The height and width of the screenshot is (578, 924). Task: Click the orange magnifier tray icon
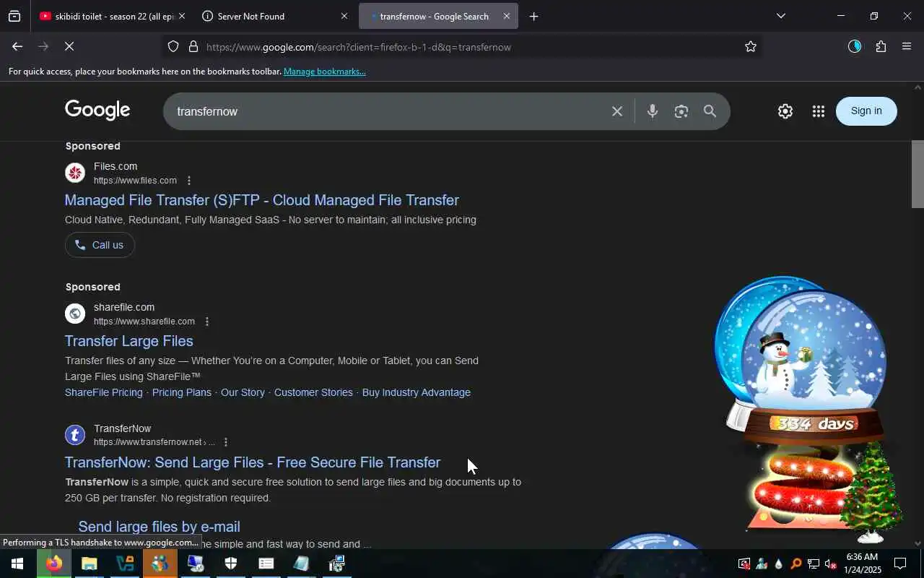coord(796,564)
